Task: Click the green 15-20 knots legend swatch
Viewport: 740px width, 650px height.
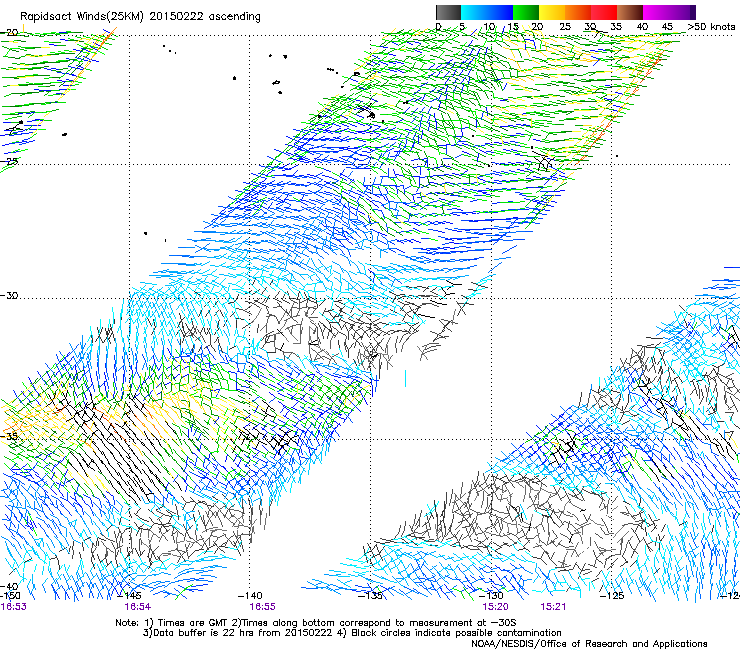Action: [x=526, y=12]
